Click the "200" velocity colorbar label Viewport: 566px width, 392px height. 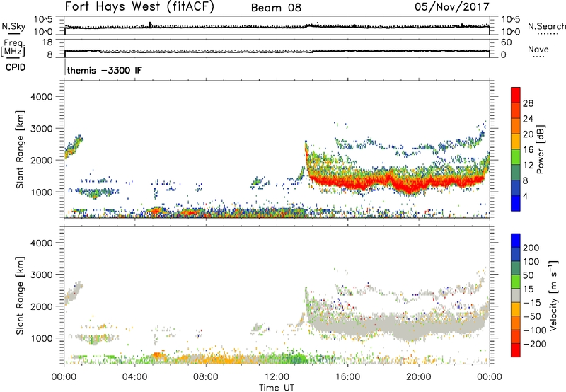[531, 248]
